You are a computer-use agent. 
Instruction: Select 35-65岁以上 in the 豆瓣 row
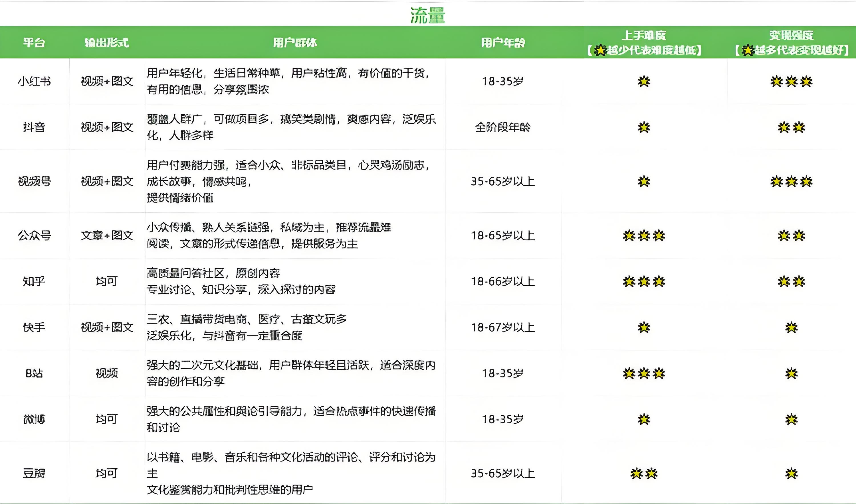[503, 473]
